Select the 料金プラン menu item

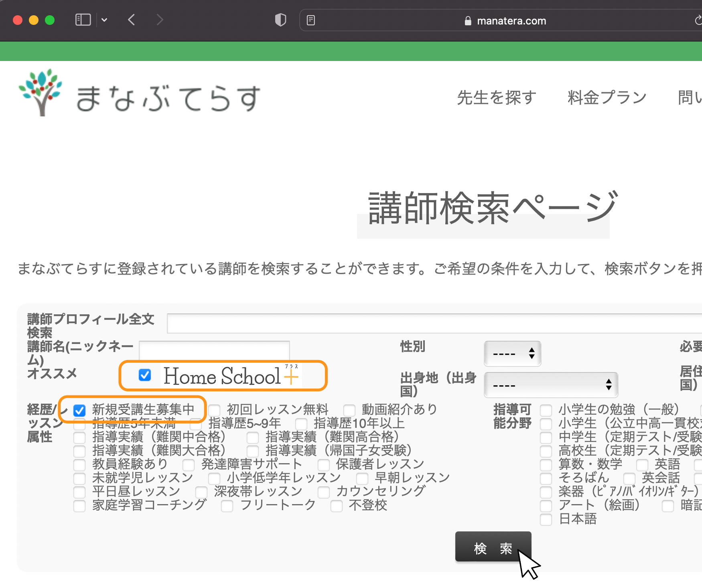point(607,97)
